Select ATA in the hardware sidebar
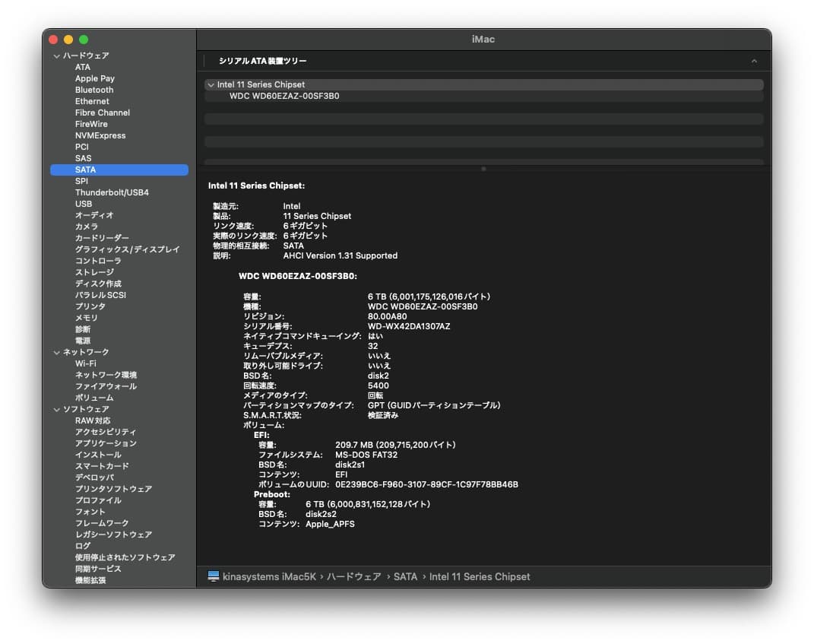This screenshot has height=644, width=814. (82, 67)
